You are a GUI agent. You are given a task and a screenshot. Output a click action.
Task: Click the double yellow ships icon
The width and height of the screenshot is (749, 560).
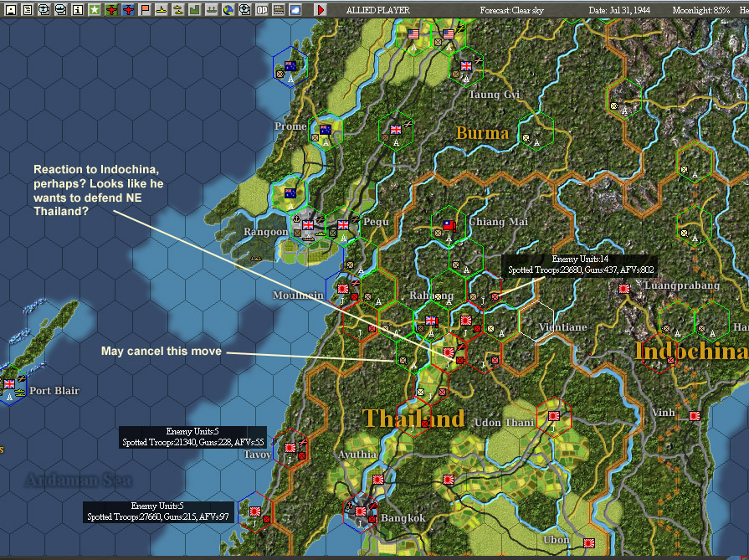click(178, 9)
